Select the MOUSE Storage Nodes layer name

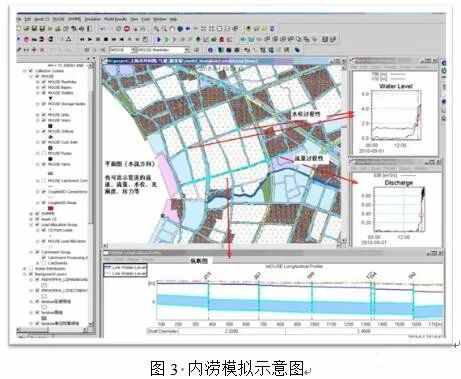click(x=67, y=104)
